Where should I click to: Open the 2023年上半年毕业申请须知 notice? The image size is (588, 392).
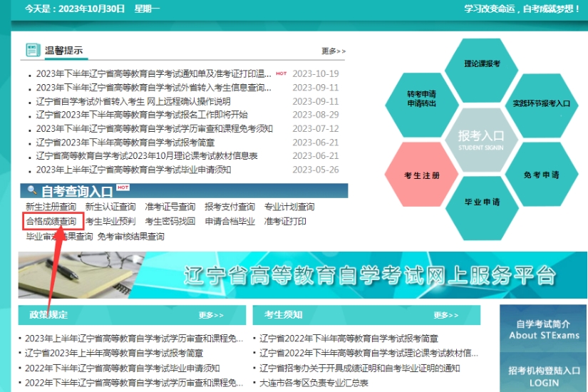[x=133, y=170]
